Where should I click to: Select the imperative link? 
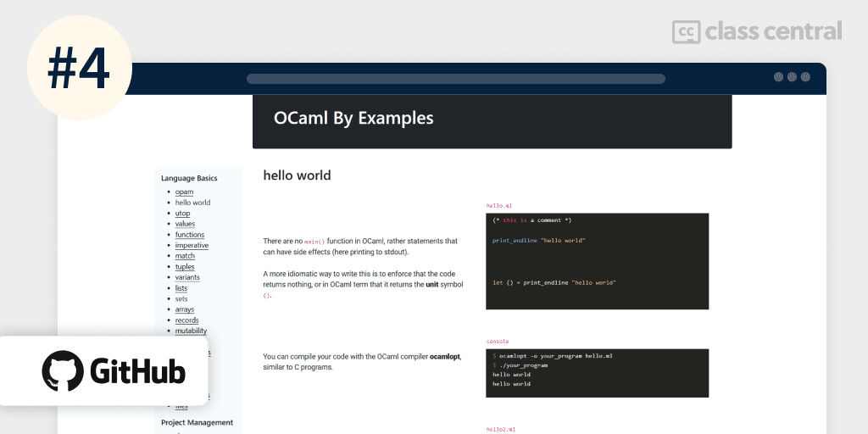pos(192,246)
